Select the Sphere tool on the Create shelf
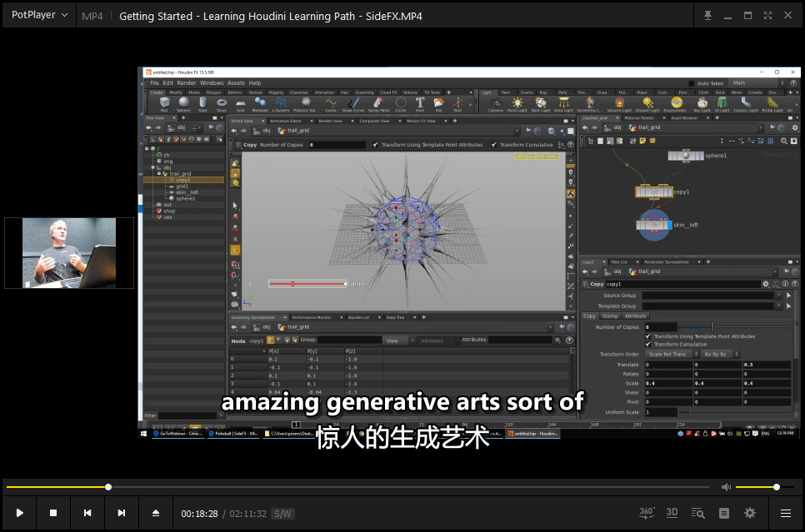The height and width of the screenshot is (532, 805). pyautogui.click(x=184, y=102)
